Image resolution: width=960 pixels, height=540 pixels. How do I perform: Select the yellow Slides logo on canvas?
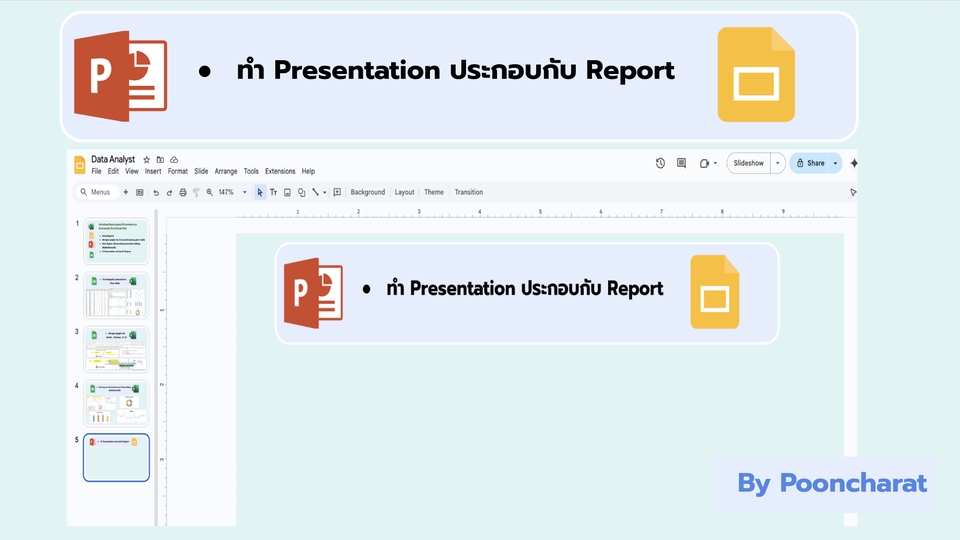pyautogui.click(x=714, y=292)
